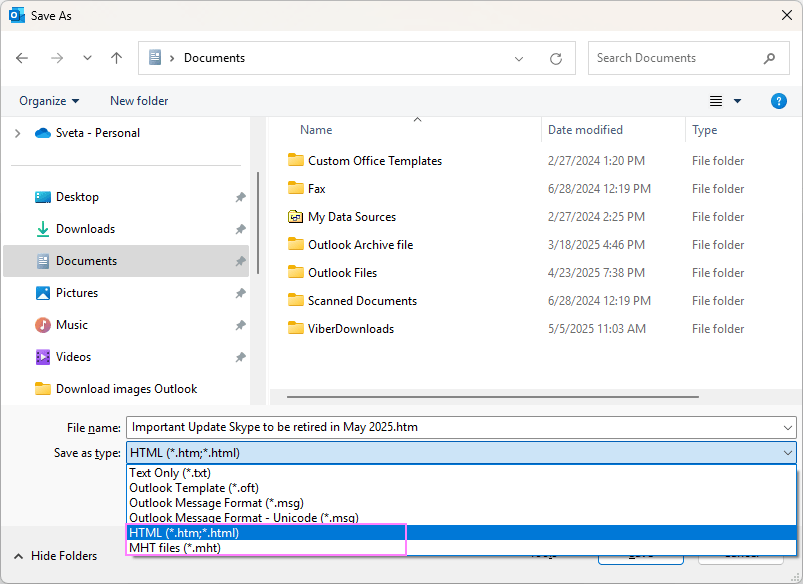803x584 pixels.
Task: Click the My Data Sources folder icon
Action: pyautogui.click(x=295, y=217)
